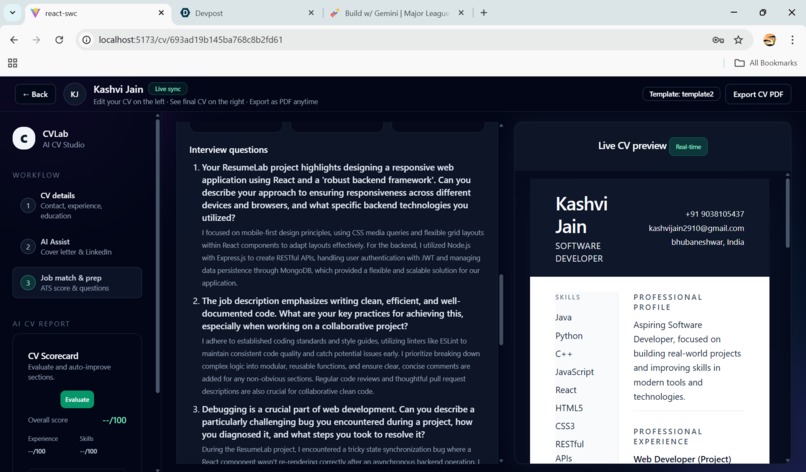
Task: Click the KJ avatar circle
Action: pyautogui.click(x=75, y=94)
